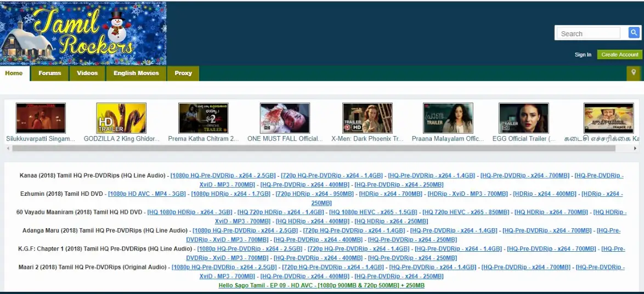The height and width of the screenshot is (294, 644).
Task: Open Kanaa 720p HQ-Pre-DVDRip 1.4GB link
Action: click(x=332, y=176)
